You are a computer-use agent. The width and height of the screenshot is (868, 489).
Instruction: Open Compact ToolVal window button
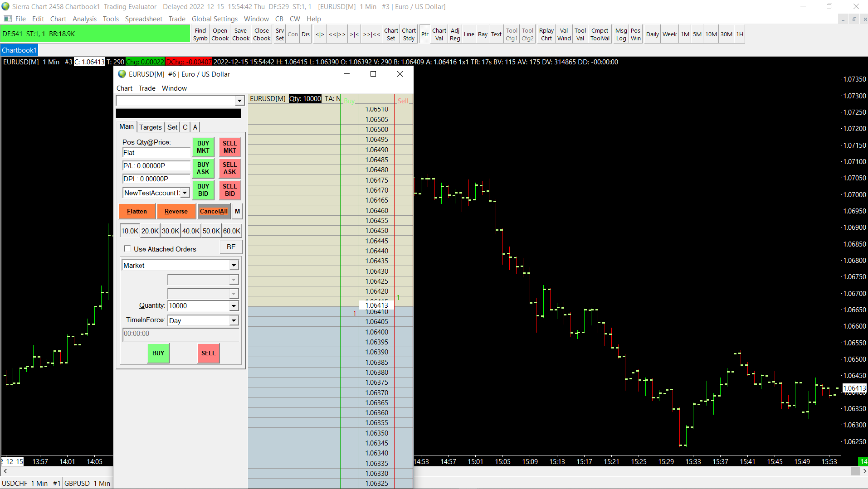[x=600, y=34]
